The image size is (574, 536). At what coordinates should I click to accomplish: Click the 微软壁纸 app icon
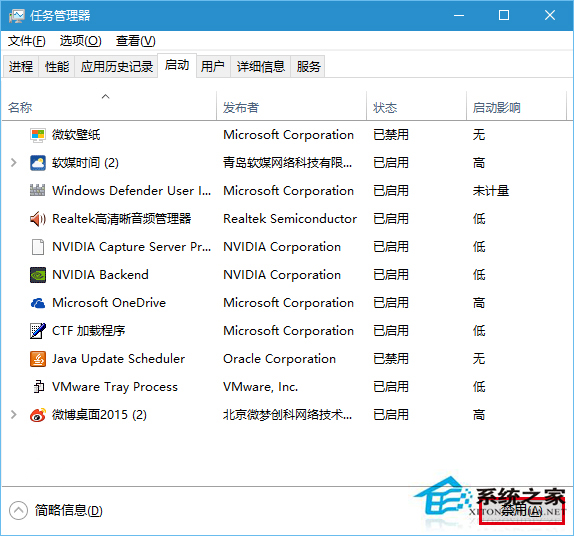pos(37,135)
